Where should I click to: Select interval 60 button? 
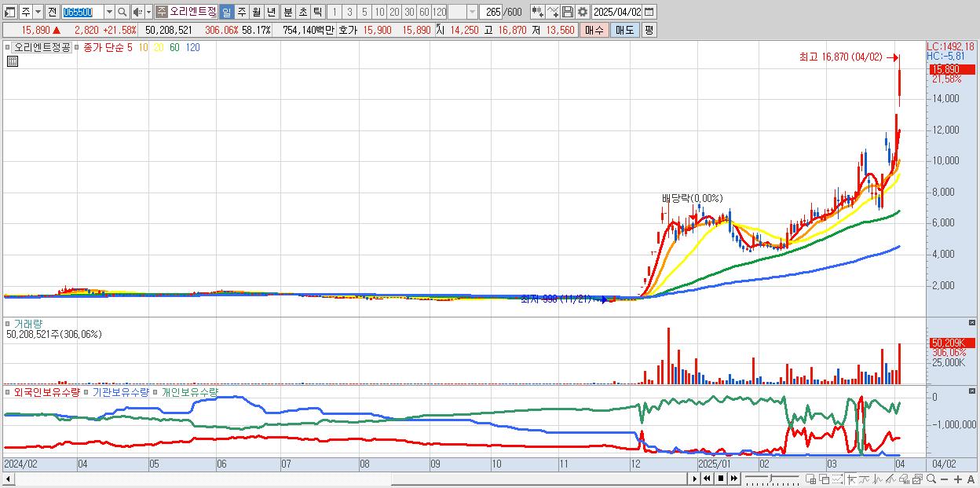coord(424,12)
